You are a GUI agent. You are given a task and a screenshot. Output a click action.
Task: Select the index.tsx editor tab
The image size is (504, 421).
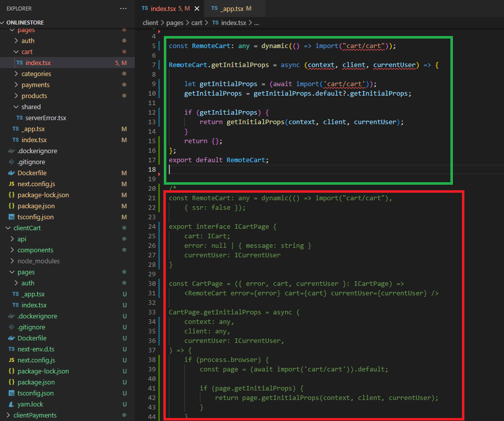pos(164,9)
